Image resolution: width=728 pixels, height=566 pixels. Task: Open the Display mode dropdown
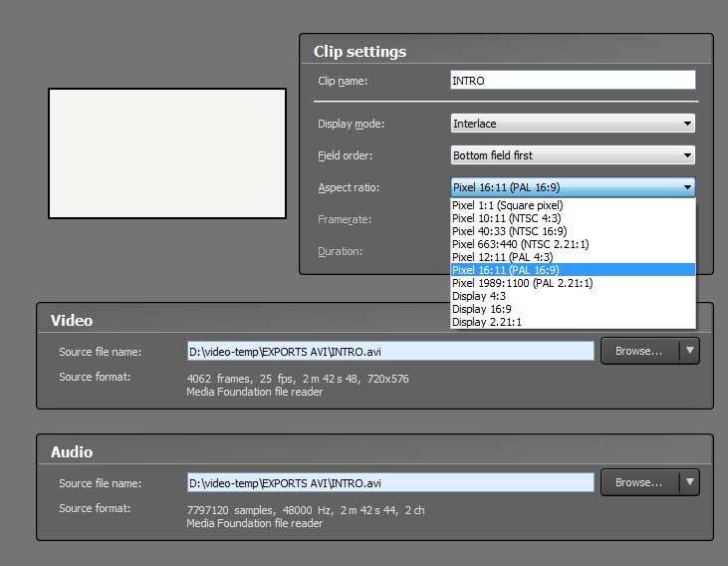(x=573, y=124)
